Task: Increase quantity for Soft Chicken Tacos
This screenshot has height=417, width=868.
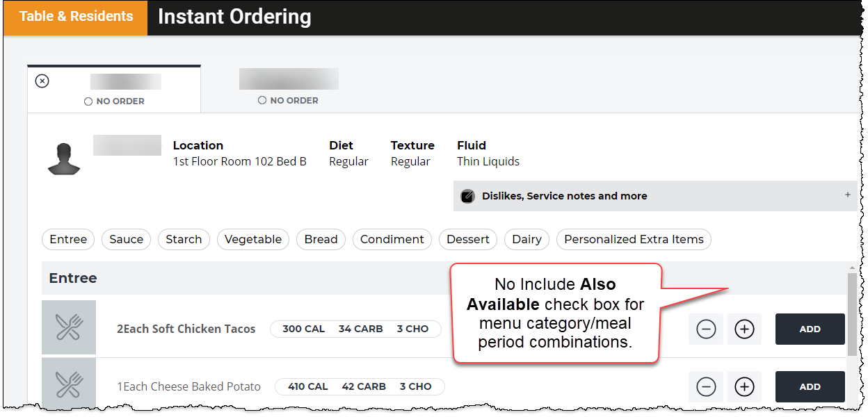Action: click(x=744, y=329)
